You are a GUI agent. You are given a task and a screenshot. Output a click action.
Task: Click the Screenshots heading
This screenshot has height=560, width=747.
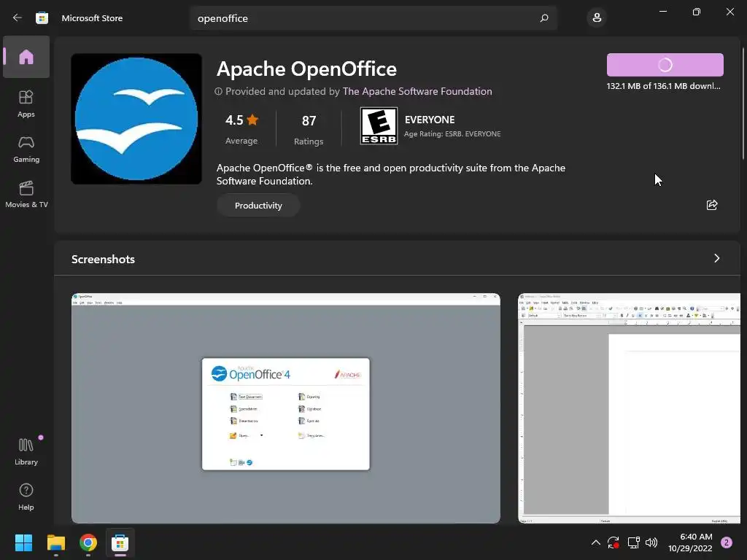(103, 259)
